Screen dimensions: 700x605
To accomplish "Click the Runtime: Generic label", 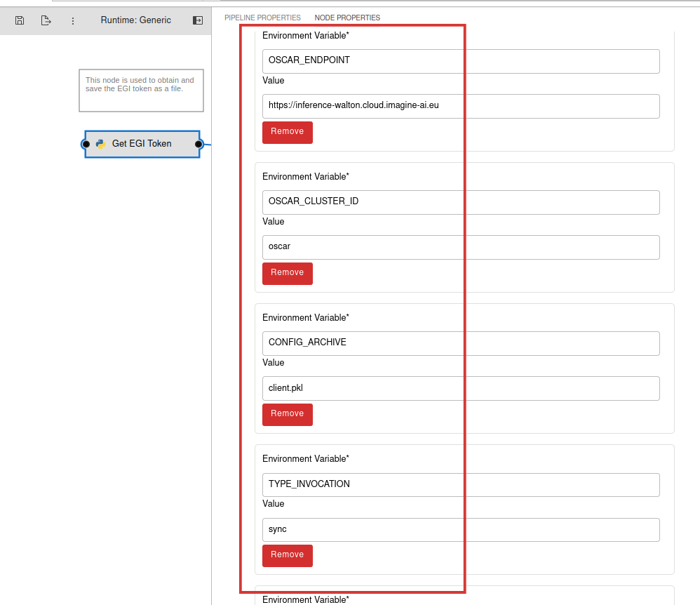I will coord(135,20).
